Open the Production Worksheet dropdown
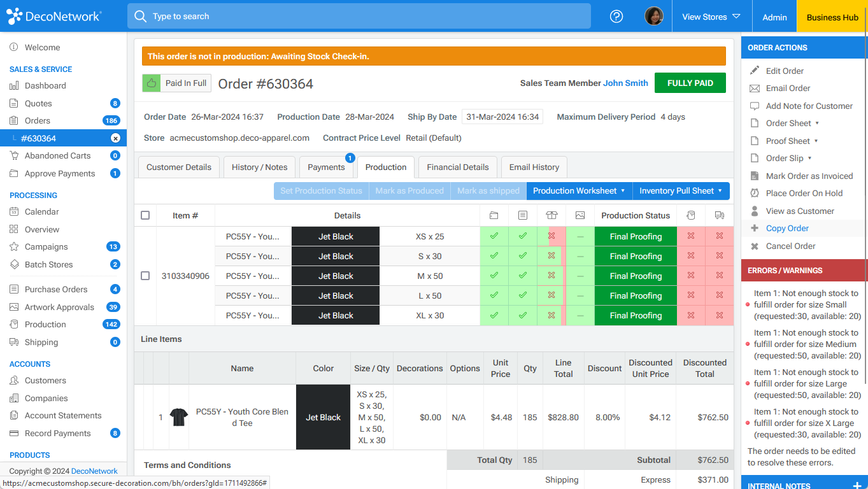The width and height of the screenshot is (868, 489). (x=578, y=190)
